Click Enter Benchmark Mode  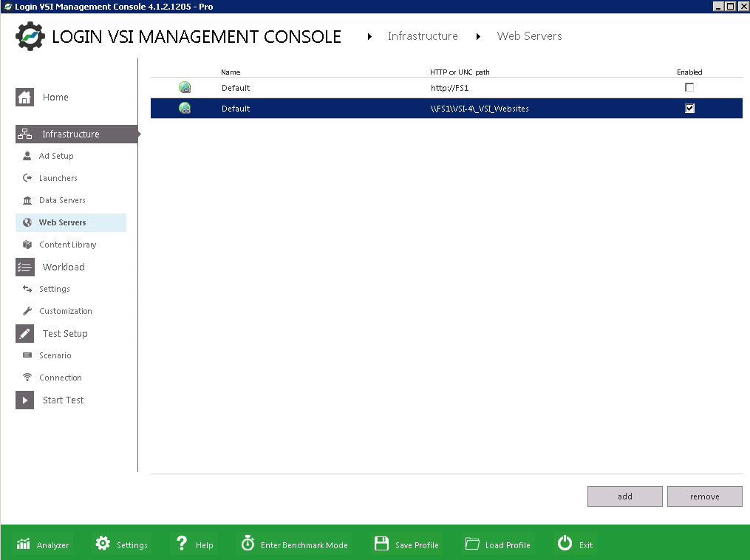(x=295, y=544)
